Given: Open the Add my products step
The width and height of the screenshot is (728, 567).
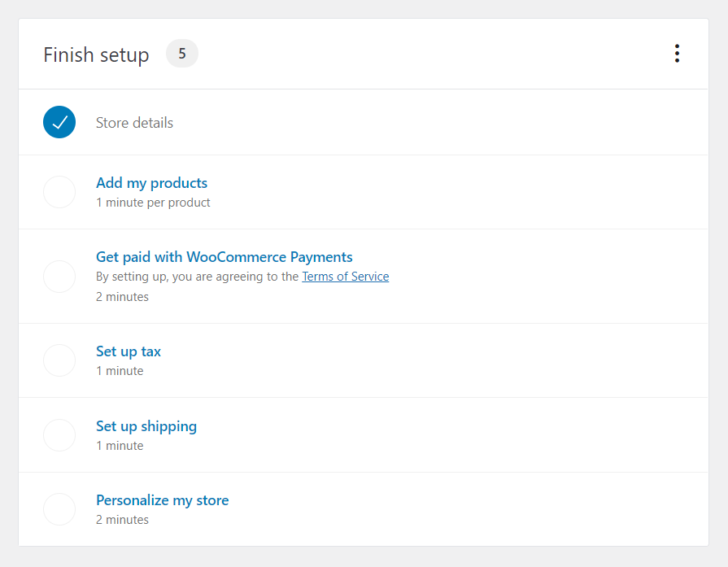Looking at the screenshot, I should 151,182.
